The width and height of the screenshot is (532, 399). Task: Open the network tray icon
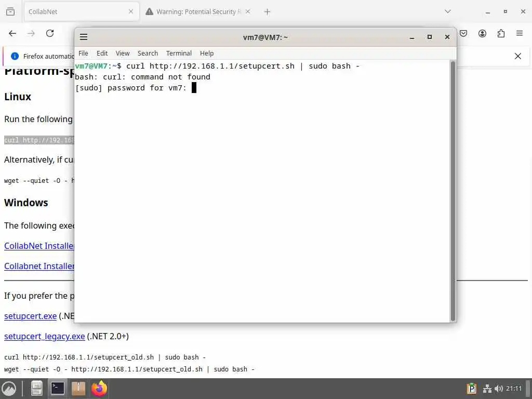pyautogui.click(x=487, y=389)
